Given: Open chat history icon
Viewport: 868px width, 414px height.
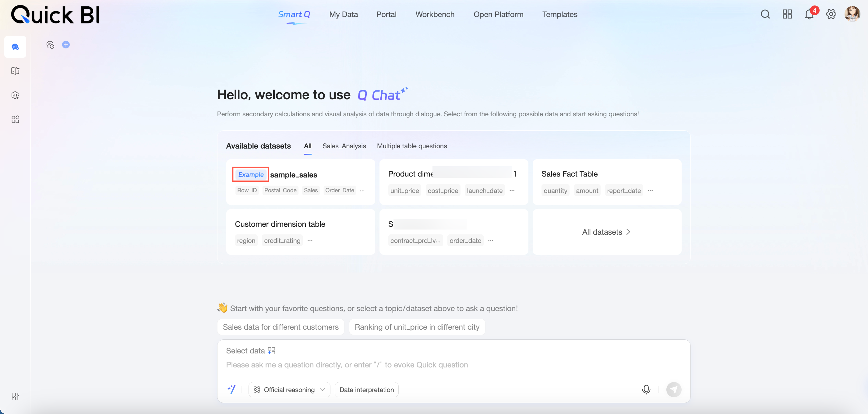Looking at the screenshot, I should [50, 45].
